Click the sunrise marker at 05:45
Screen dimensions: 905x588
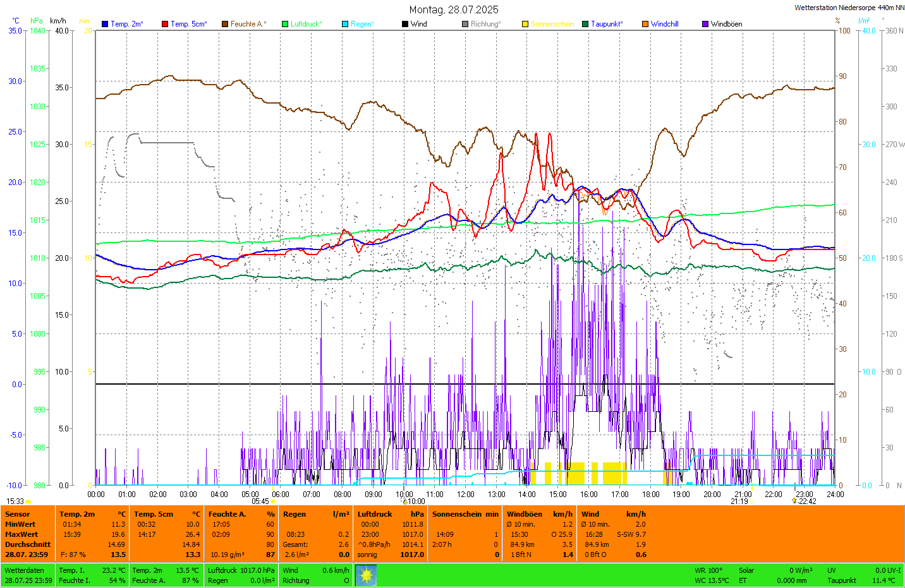click(x=274, y=501)
